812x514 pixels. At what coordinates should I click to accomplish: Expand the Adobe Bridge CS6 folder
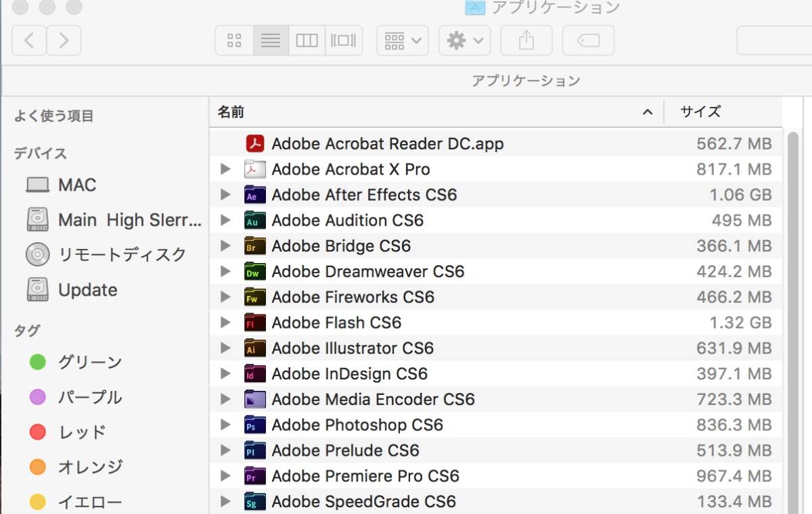tap(226, 246)
